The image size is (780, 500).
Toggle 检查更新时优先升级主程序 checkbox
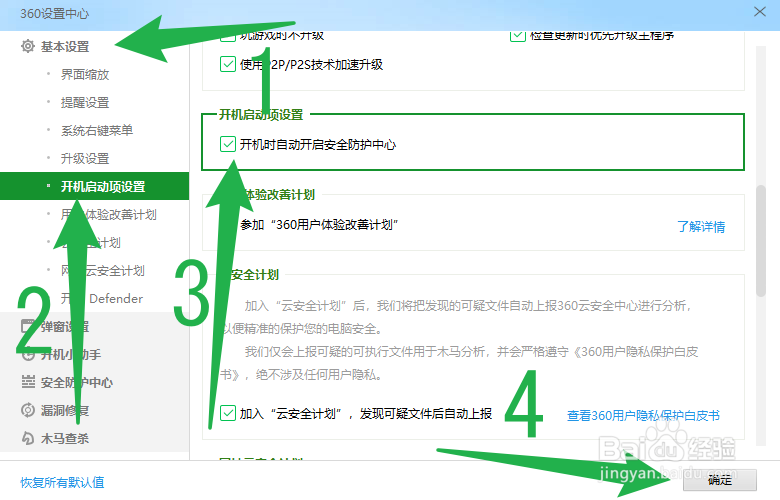(x=518, y=36)
